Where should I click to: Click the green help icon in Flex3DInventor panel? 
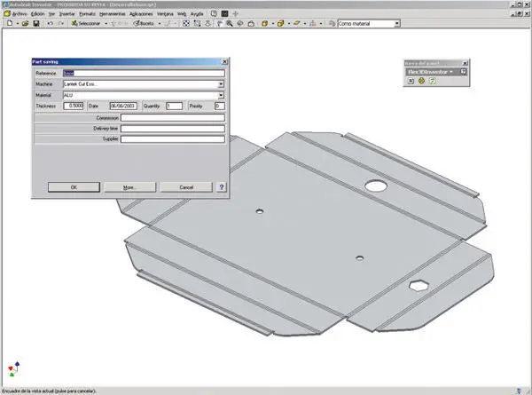pyautogui.click(x=433, y=81)
